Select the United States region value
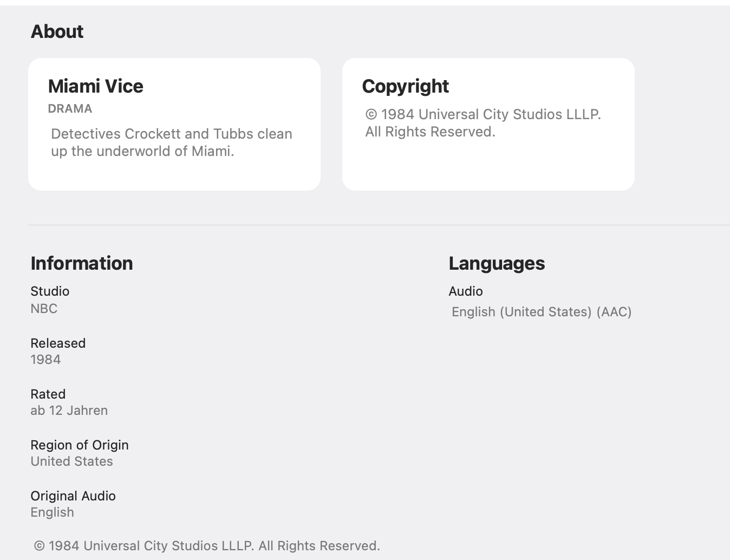730x560 pixels. coord(71,461)
